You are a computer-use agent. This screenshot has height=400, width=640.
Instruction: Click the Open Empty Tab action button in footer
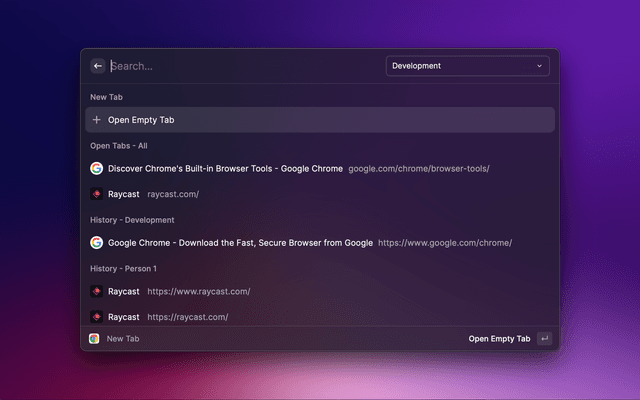[x=499, y=339]
